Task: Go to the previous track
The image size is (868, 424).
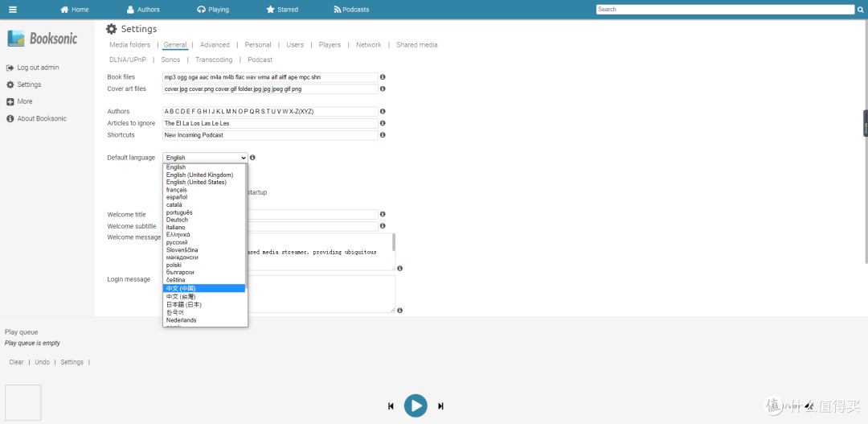Action: [x=391, y=406]
